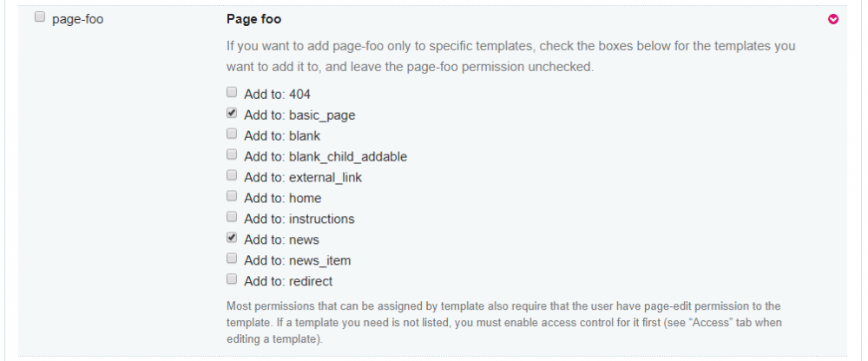This screenshot has width=868, height=361.
Task: Tick the Add to: blank checkbox
Action: (232, 135)
